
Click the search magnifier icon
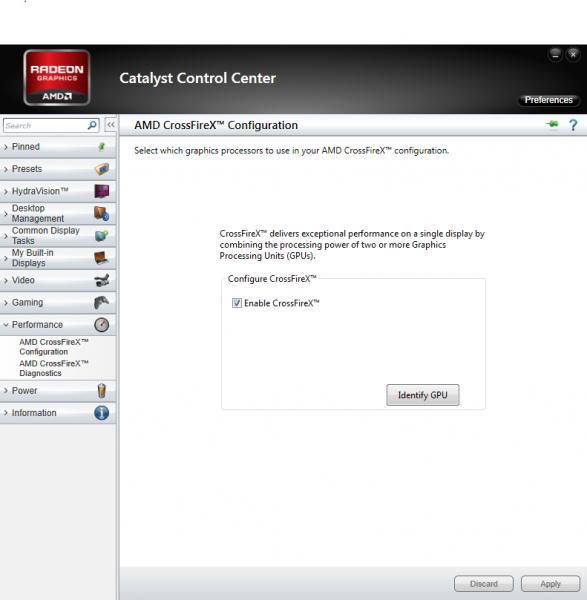tap(92, 125)
